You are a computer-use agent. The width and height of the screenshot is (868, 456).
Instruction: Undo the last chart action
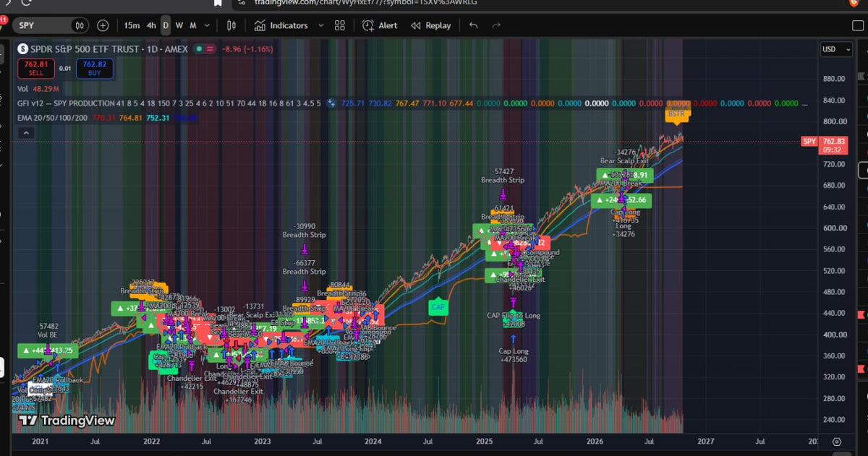[x=473, y=25]
